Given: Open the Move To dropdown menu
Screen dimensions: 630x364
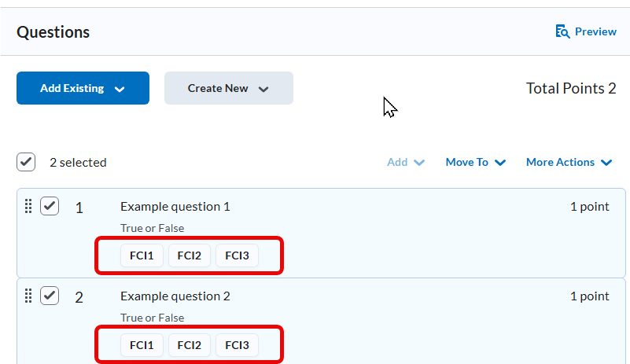Looking at the screenshot, I should pos(475,162).
